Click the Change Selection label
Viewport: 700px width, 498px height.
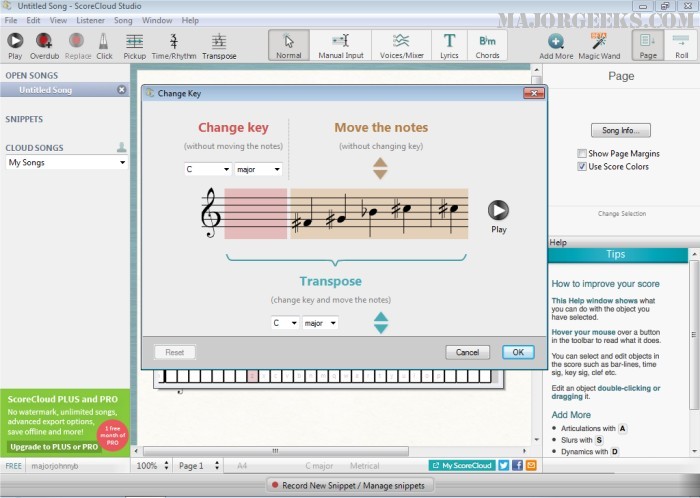click(x=622, y=214)
